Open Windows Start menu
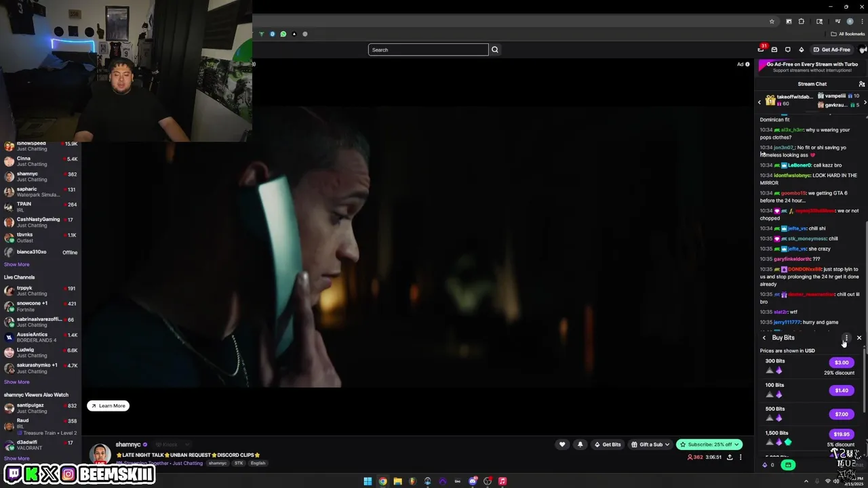 368,481
